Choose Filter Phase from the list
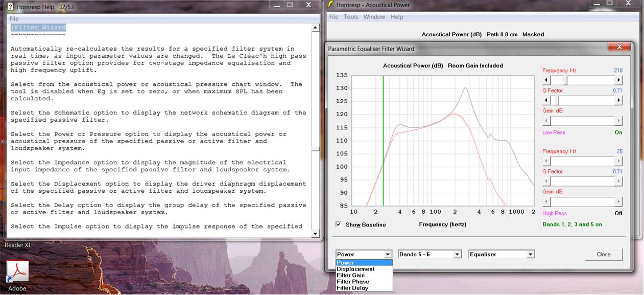Screen dimensions: 644x295 click(364, 282)
